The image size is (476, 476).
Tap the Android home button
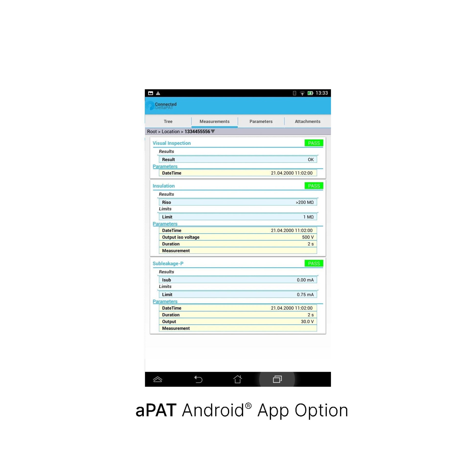tap(238, 379)
